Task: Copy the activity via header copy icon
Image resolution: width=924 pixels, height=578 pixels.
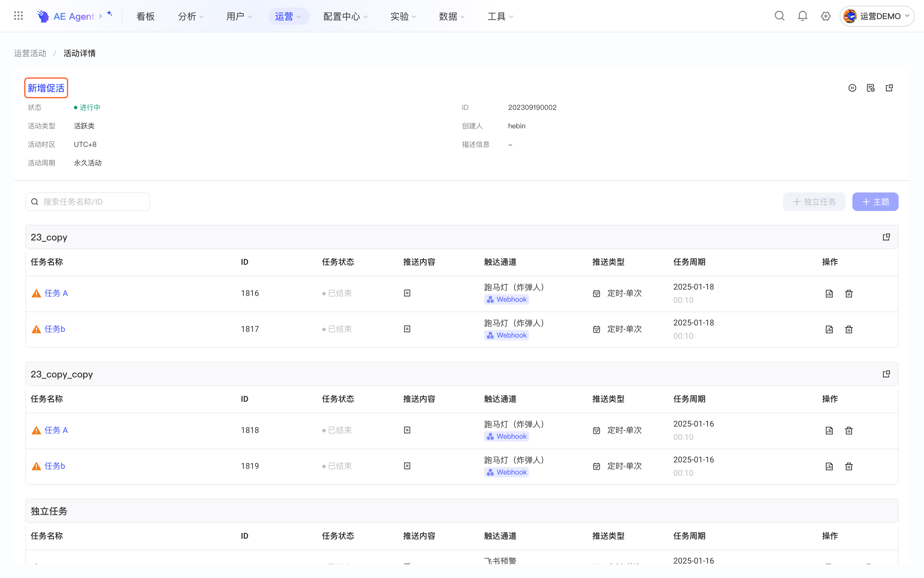Action: [x=889, y=88]
